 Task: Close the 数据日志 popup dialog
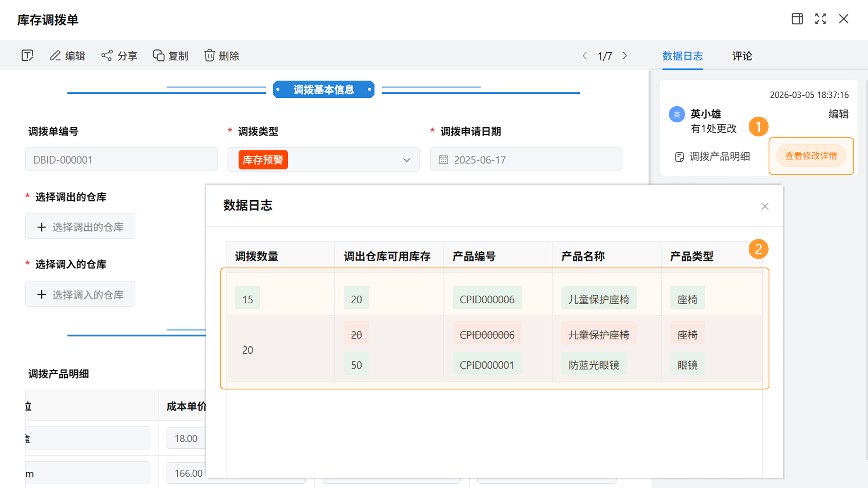pyautogui.click(x=764, y=206)
